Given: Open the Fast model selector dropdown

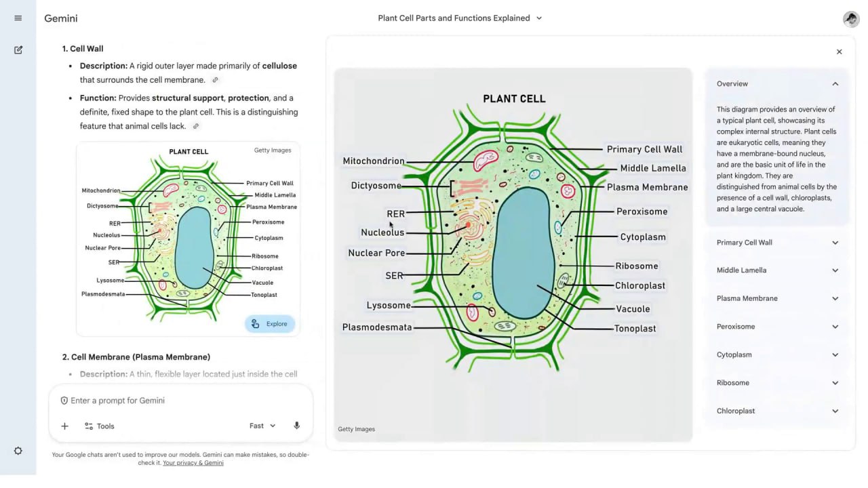Looking at the screenshot, I should [262, 426].
